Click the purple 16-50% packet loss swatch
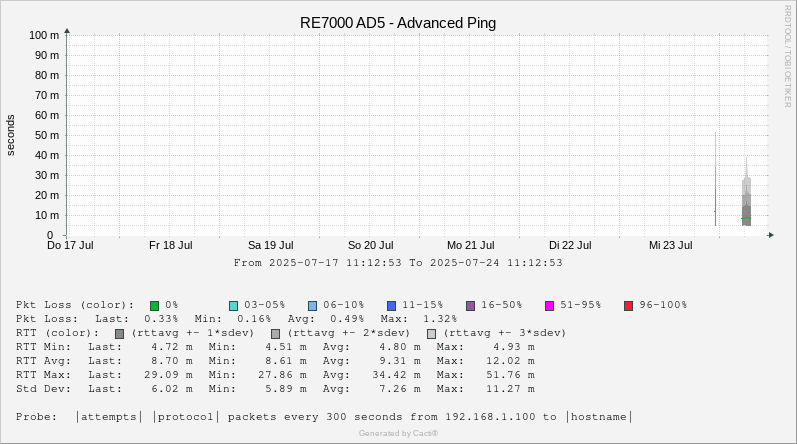The height and width of the screenshot is (444, 797). pos(471,305)
